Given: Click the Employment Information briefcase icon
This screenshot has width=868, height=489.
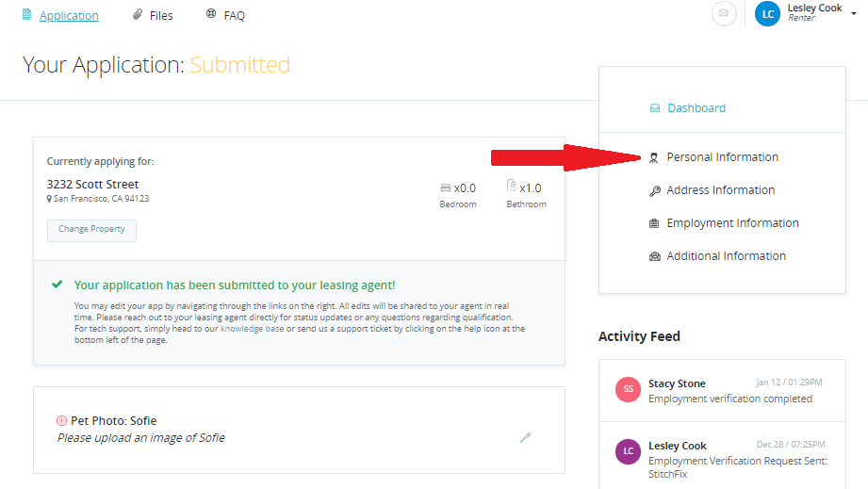Looking at the screenshot, I should [655, 223].
